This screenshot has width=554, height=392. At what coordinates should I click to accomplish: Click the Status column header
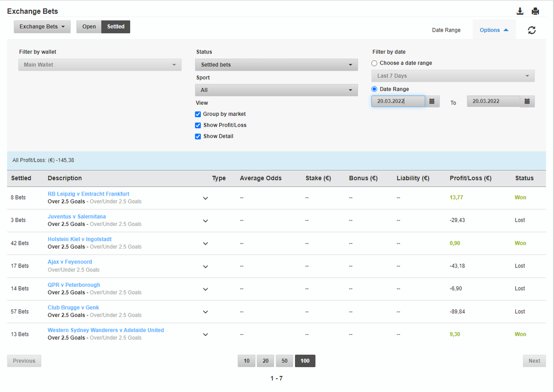524,178
